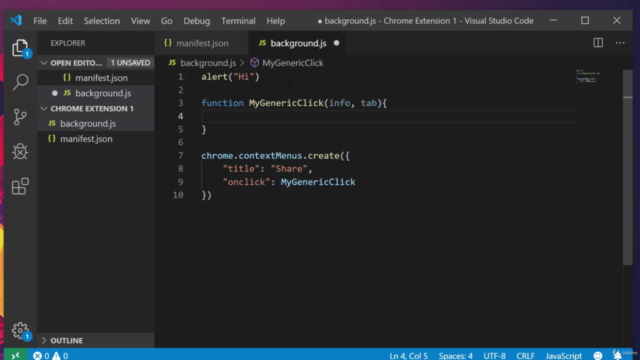Open the View menu

click(x=140, y=21)
